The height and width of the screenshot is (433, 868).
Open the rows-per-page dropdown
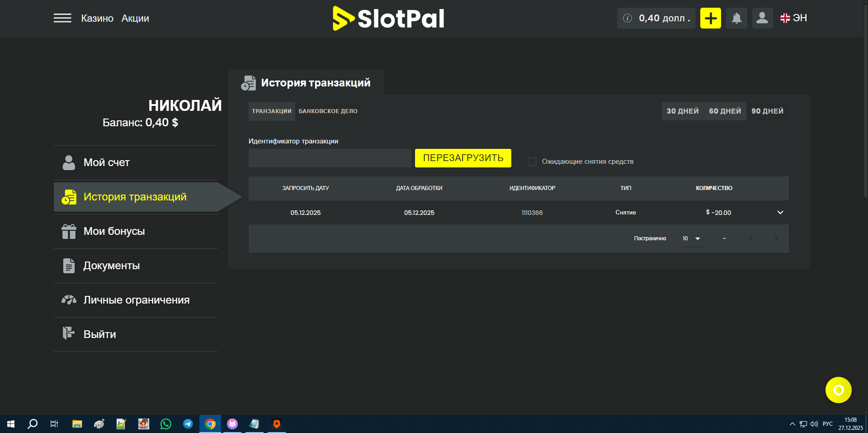[x=692, y=238]
